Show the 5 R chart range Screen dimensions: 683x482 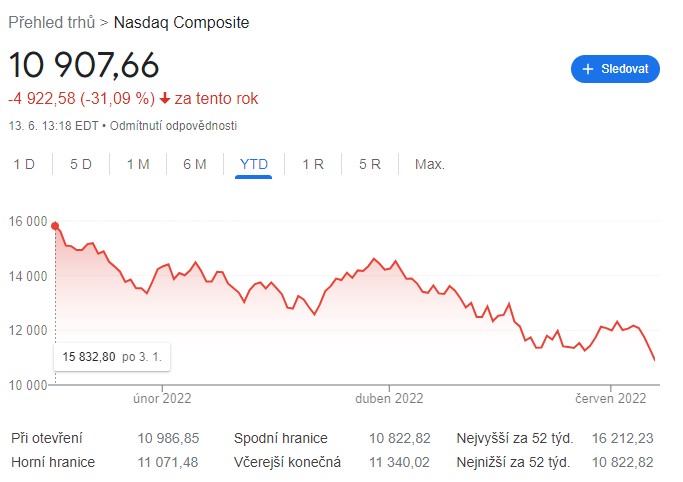tap(370, 164)
